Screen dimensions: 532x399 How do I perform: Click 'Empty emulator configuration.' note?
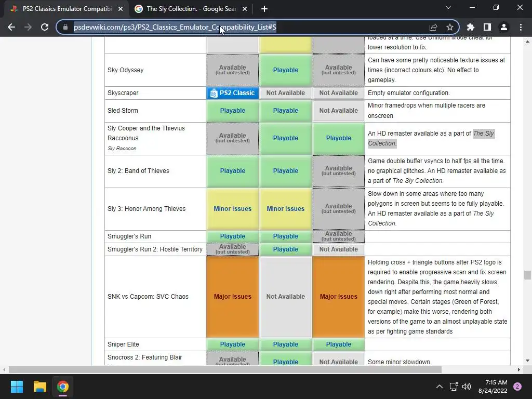[x=409, y=93]
